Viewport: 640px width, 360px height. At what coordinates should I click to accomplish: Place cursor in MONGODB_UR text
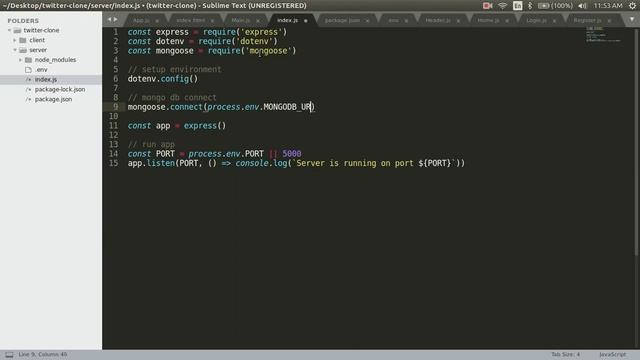[287, 107]
